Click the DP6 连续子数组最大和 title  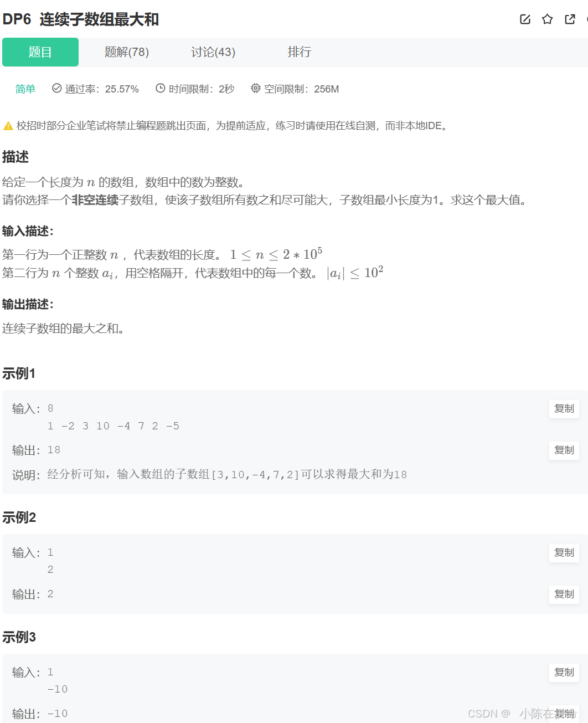(81, 19)
